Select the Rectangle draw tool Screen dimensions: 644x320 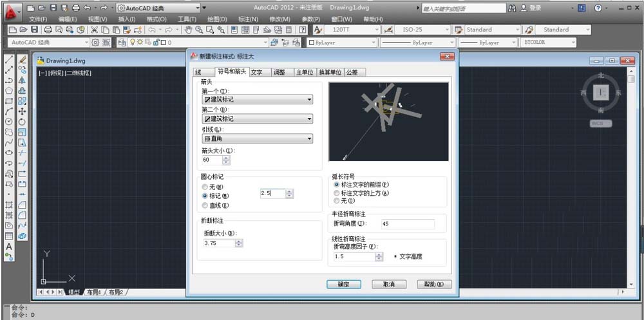pyautogui.click(x=8, y=101)
